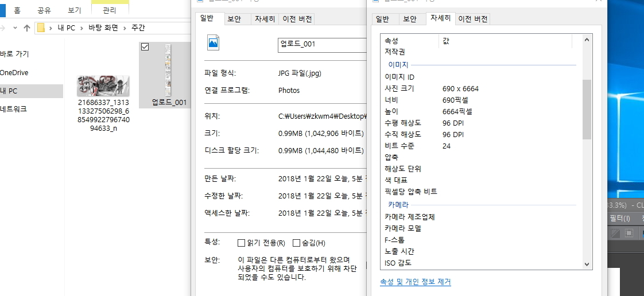Expand the chevron after 내 PC in path
Viewport: 644px width, 296px height.
[x=83, y=28]
